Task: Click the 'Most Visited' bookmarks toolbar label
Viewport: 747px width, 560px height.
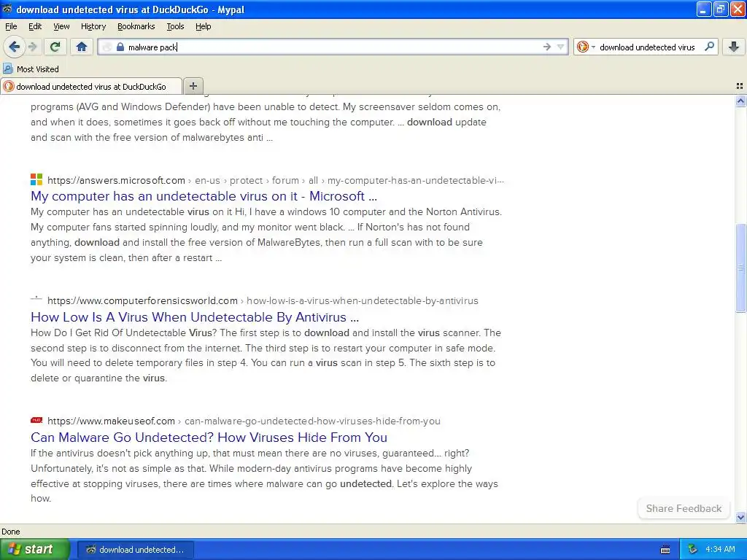Action: (38, 69)
